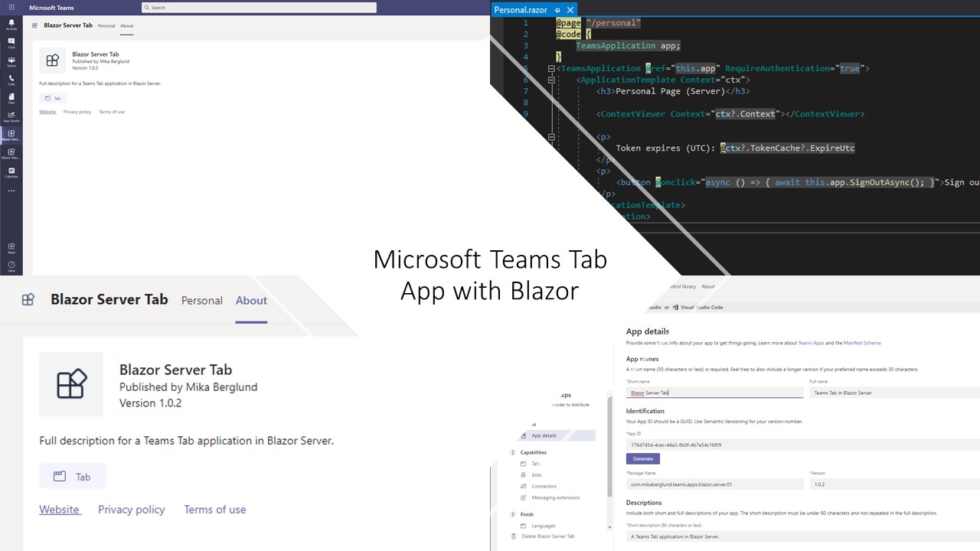The image size is (980, 551).
Task: Open the app launcher waffle in Microsoft Teams
Action: [11, 7]
